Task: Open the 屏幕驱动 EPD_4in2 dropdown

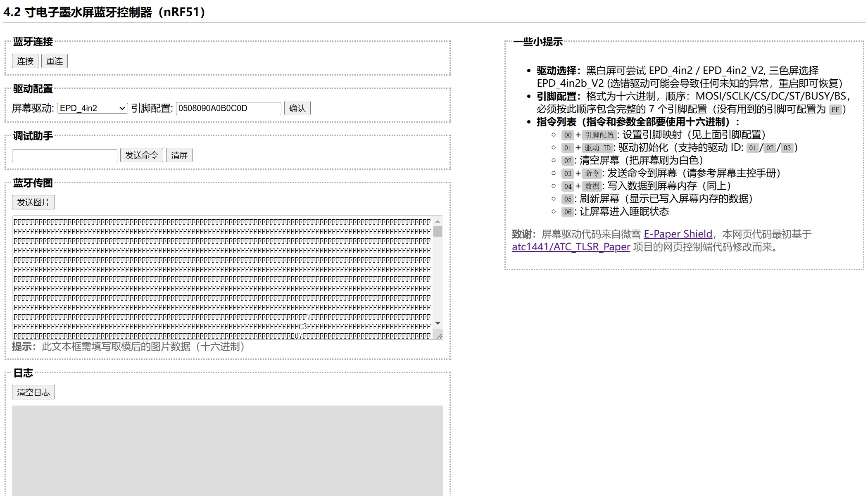Action: click(92, 108)
